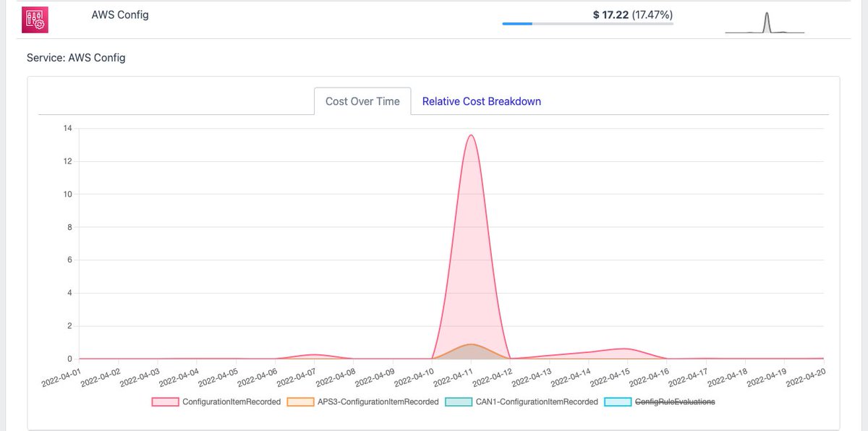Image resolution: width=868 pixels, height=431 pixels.
Task: Click the small 2022-04-07 bump on the chart
Action: coord(314,354)
